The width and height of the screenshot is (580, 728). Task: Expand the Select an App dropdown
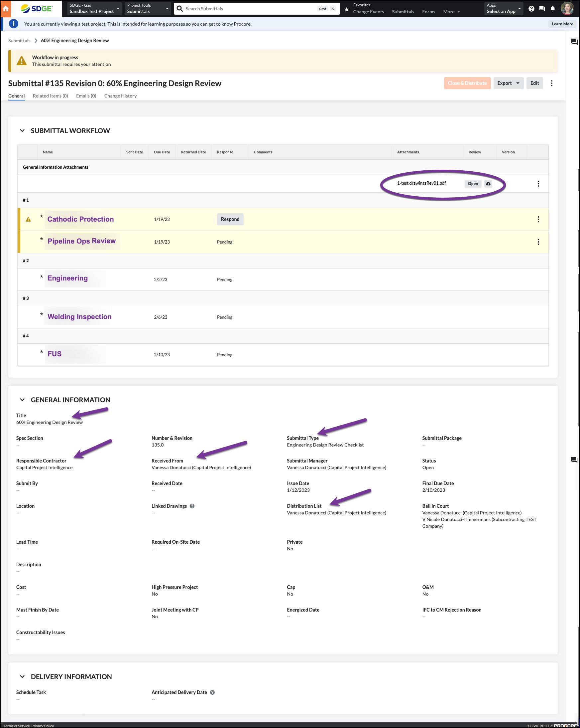[x=504, y=9]
